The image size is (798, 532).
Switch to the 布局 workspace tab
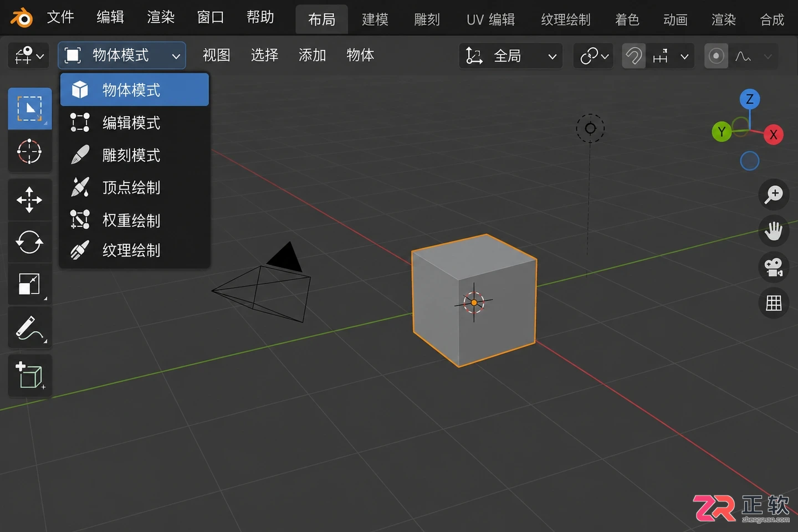(x=322, y=19)
